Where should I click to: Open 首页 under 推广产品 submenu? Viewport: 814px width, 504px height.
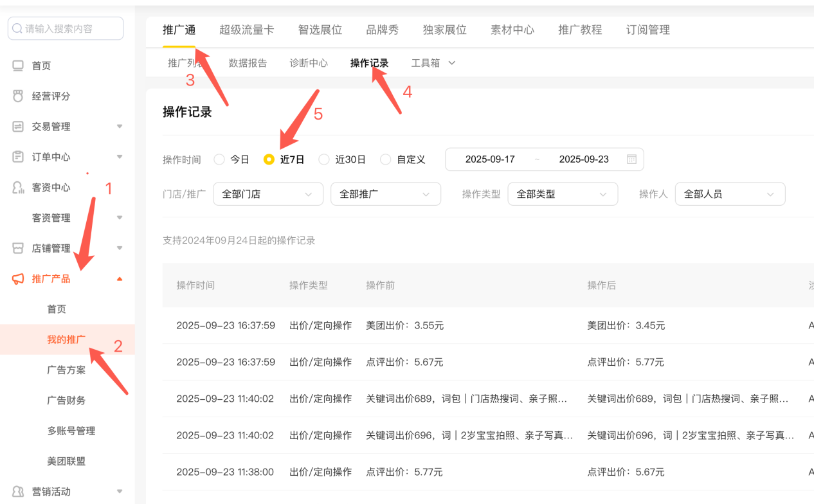(57, 309)
